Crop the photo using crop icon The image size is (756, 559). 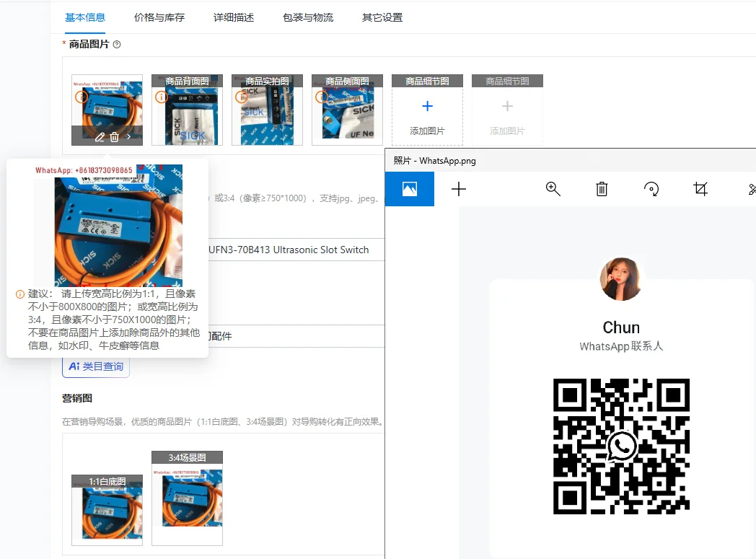[700, 189]
